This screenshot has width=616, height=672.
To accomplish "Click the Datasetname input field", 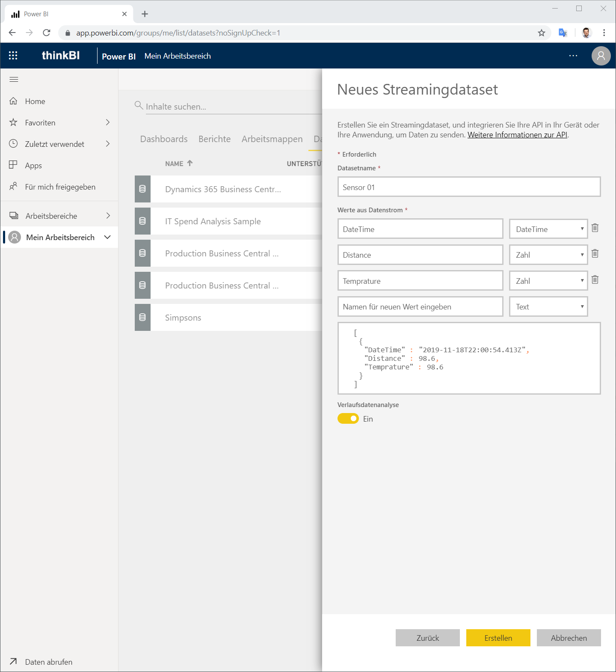I will point(469,187).
